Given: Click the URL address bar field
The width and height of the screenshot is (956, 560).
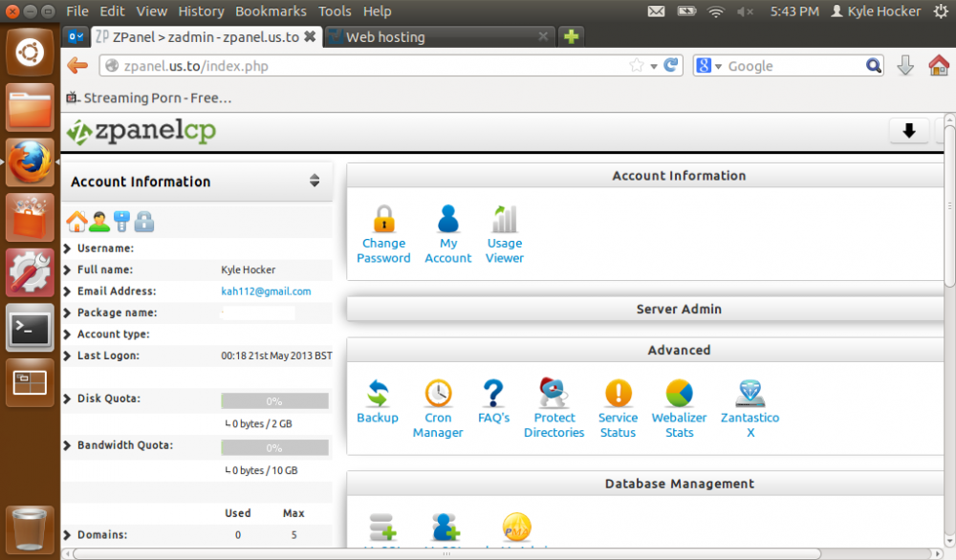Looking at the screenshot, I should (363, 66).
